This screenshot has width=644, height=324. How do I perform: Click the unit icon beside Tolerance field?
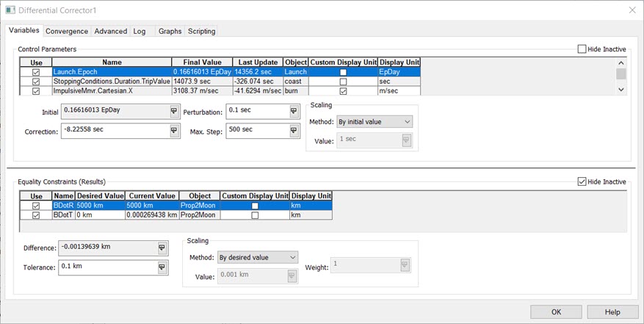tap(162, 267)
